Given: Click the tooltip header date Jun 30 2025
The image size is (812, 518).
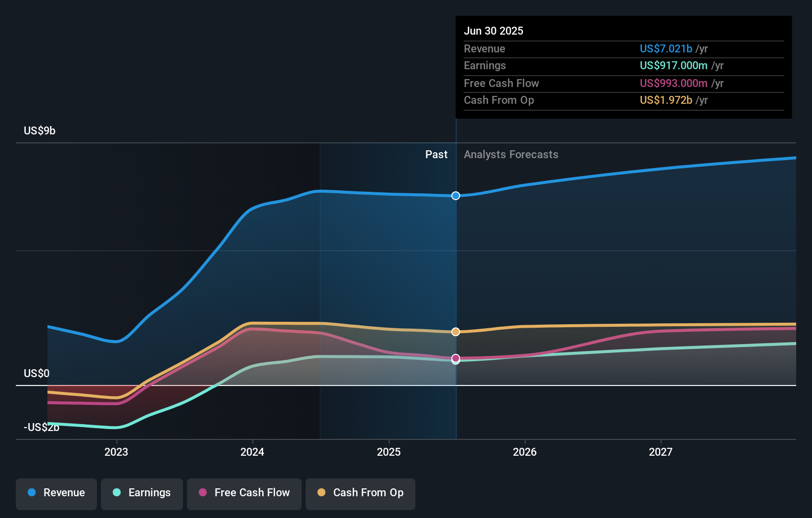Looking at the screenshot, I should tap(494, 31).
